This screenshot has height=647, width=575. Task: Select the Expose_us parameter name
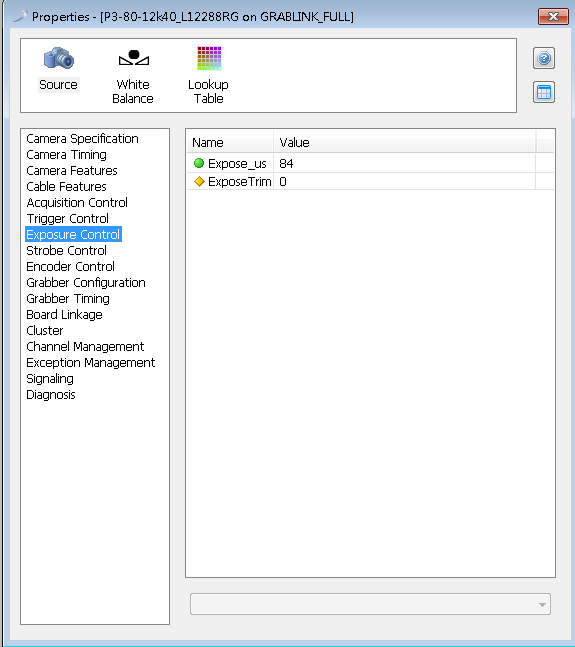pos(237,164)
